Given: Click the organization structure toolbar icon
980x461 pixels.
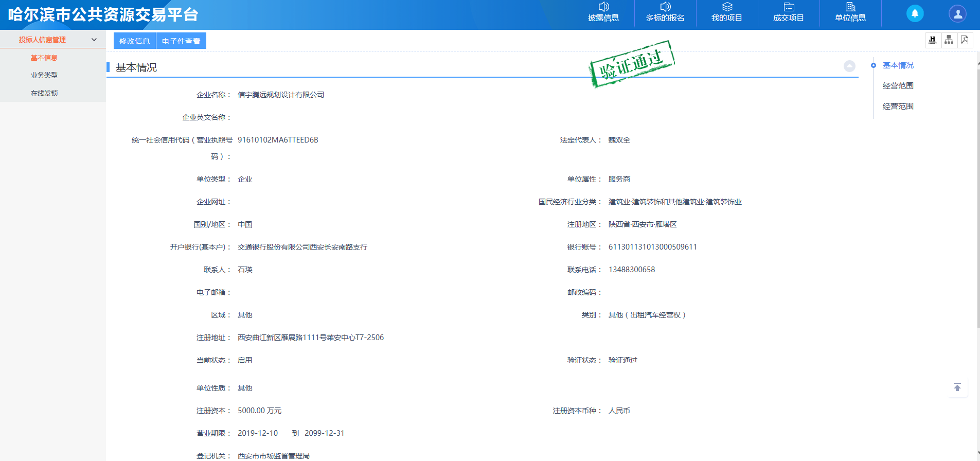Looking at the screenshot, I should [949, 40].
